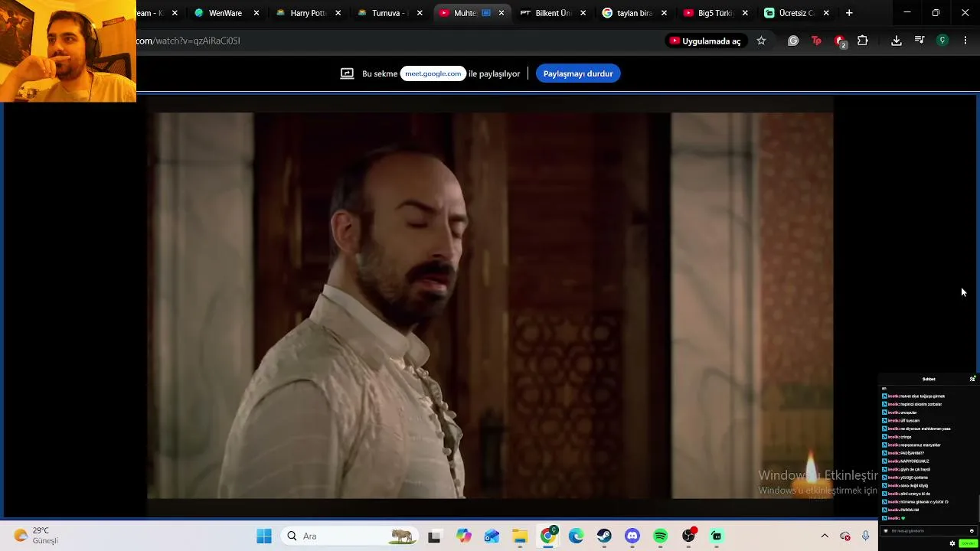
Task: Open Spotify from the taskbar
Action: 661,536
